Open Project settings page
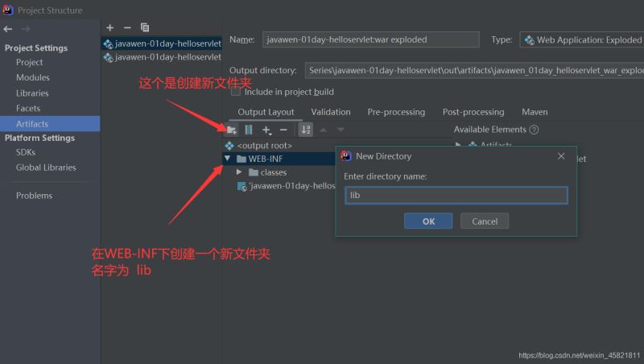644x364 pixels. [29, 63]
